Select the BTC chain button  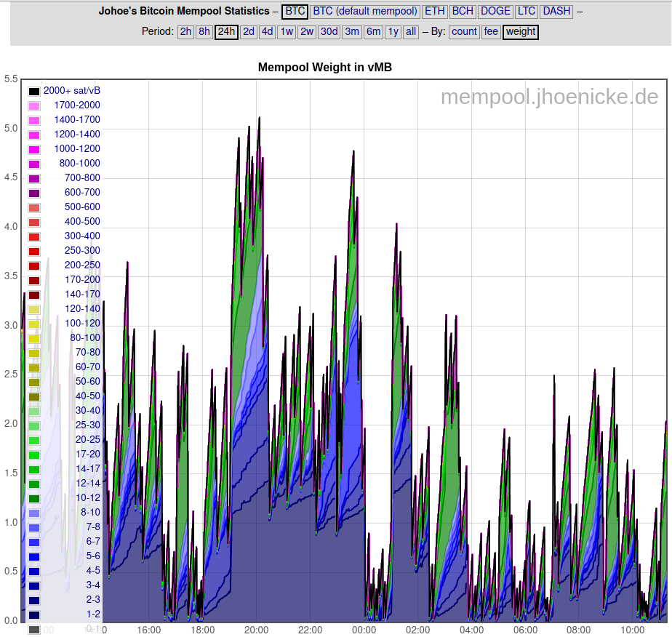[295, 11]
